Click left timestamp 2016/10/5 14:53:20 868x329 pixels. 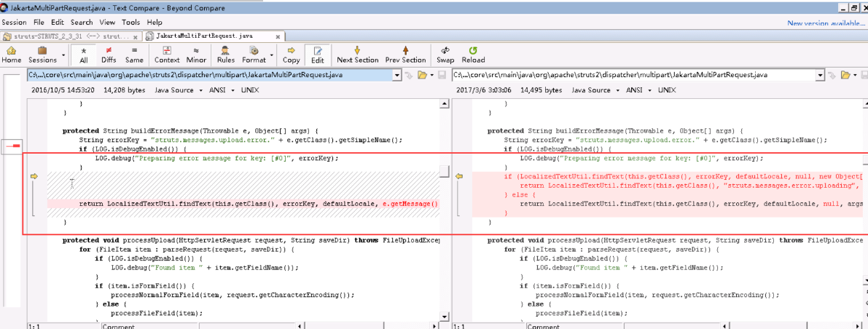point(63,90)
